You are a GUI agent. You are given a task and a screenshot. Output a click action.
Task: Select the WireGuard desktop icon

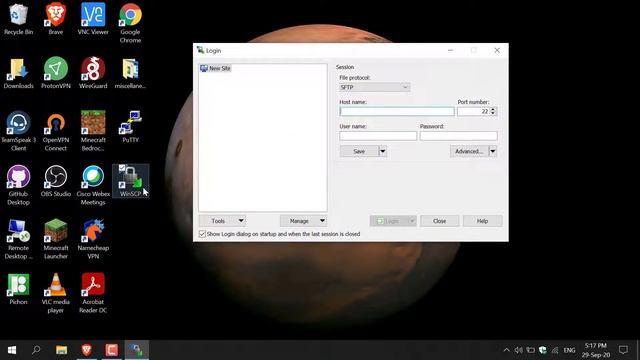[x=93, y=73]
